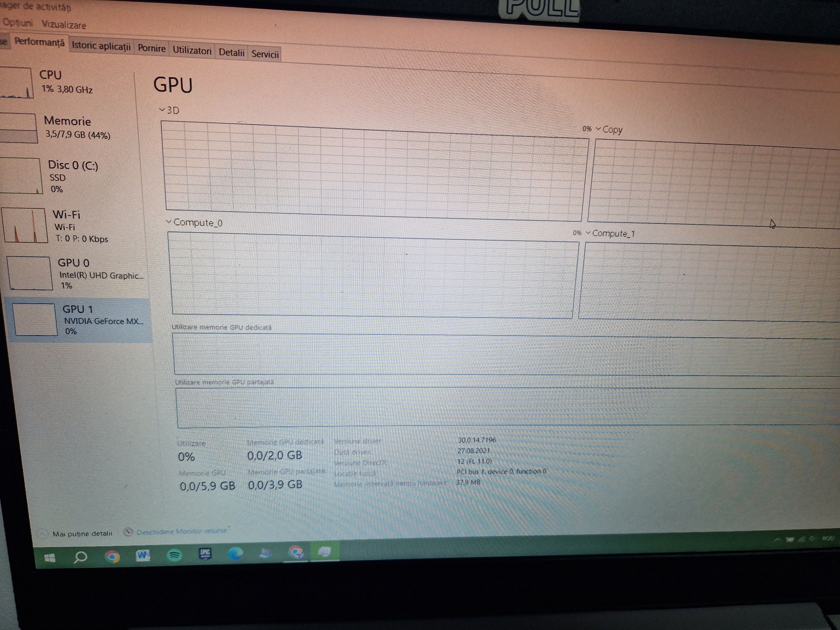840x630 pixels.
Task: Click the 37,9 MB reserved memory value
Action: point(468,482)
